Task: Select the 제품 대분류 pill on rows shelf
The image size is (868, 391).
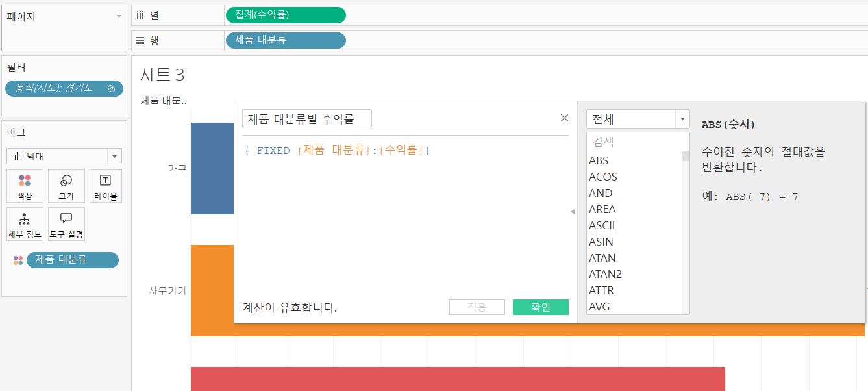Action: 286,40
